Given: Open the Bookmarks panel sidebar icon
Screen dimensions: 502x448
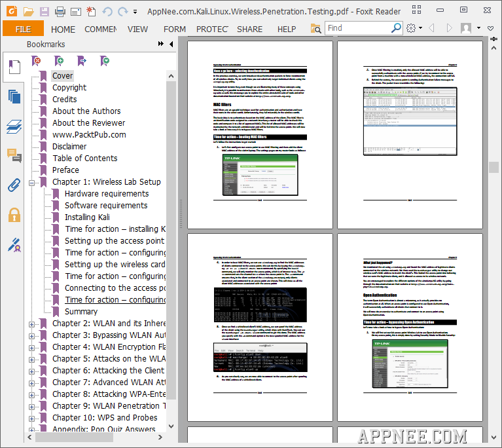Looking at the screenshot, I should (14, 67).
